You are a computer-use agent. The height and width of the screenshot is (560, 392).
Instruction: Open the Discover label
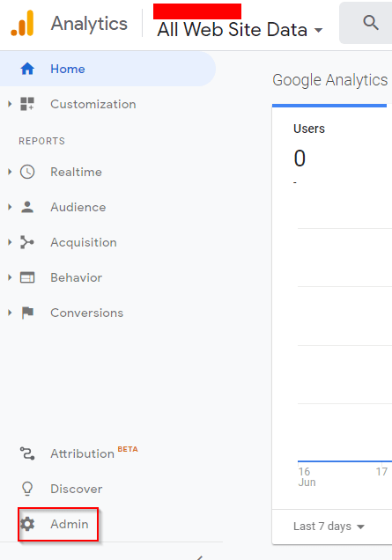(76, 489)
